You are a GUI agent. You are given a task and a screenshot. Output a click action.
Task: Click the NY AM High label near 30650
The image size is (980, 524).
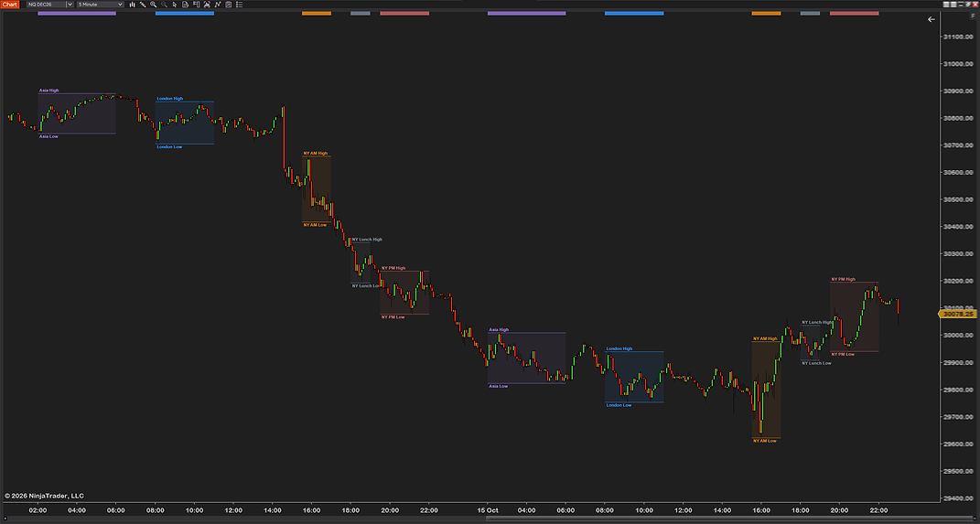(x=315, y=153)
